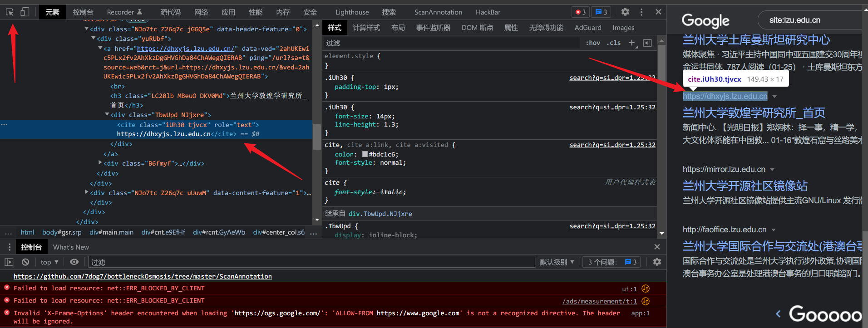The image size is (868, 328).
Task: Open DevTools three-dot customize menu
Action: (x=641, y=12)
